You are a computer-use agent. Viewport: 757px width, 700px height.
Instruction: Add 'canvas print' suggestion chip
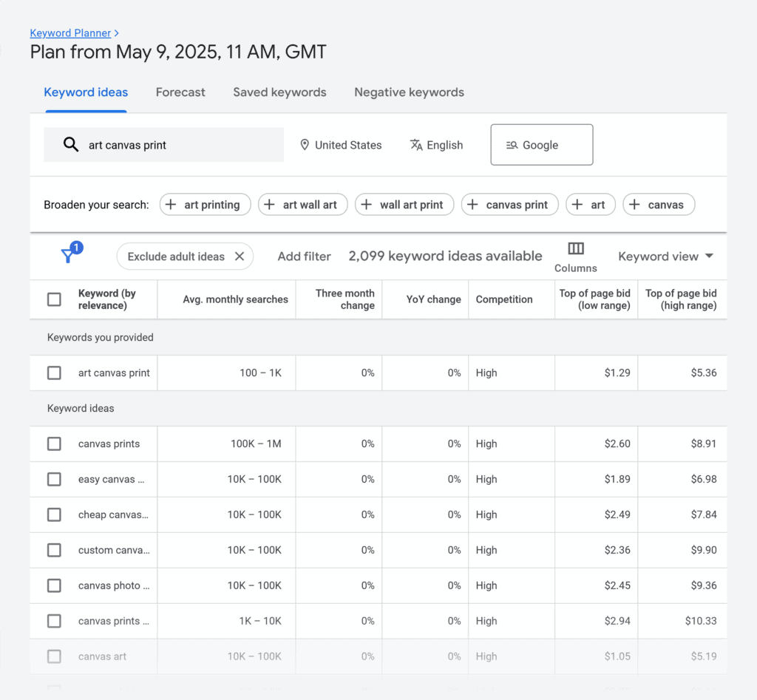pos(509,205)
